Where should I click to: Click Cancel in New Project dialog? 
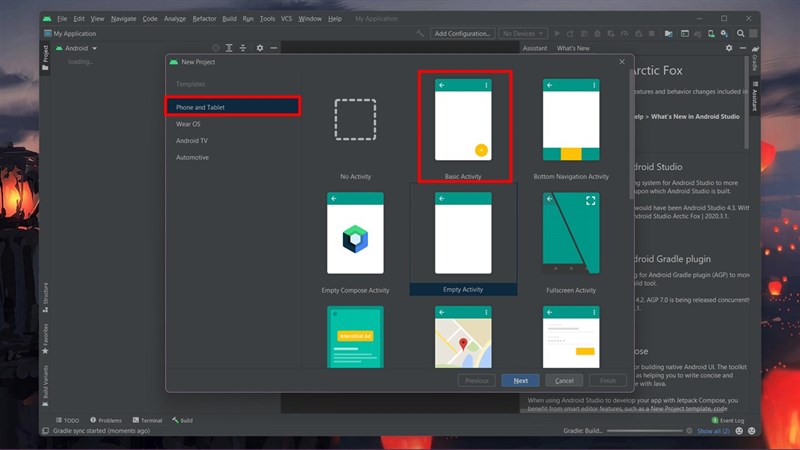coord(564,381)
